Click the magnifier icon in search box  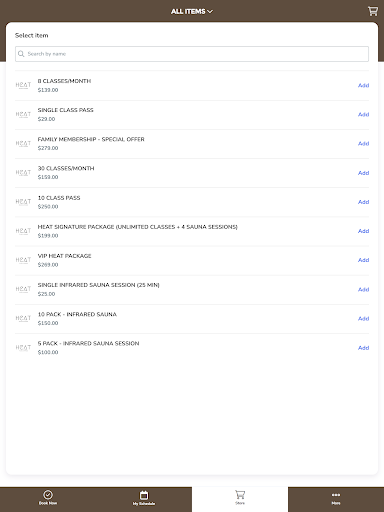pyautogui.click(x=21, y=54)
